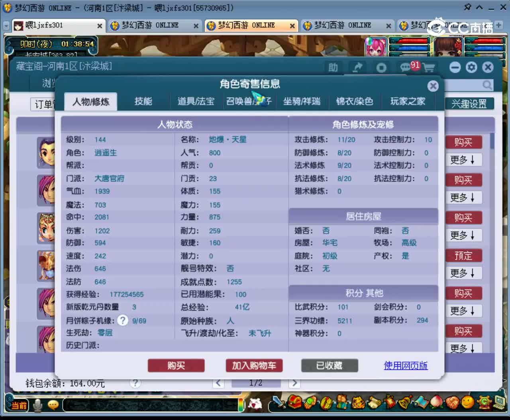This screenshot has height=420, width=510.
Task: Switch to 技能 tab
Action: pos(143,101)
